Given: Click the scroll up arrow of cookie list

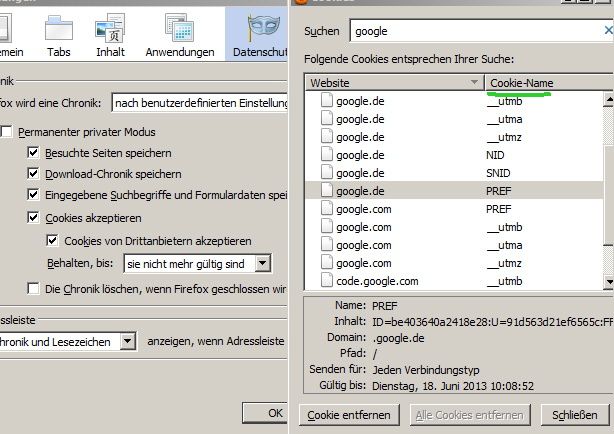Looking at the screenshot, I should (x=609, y=99).
